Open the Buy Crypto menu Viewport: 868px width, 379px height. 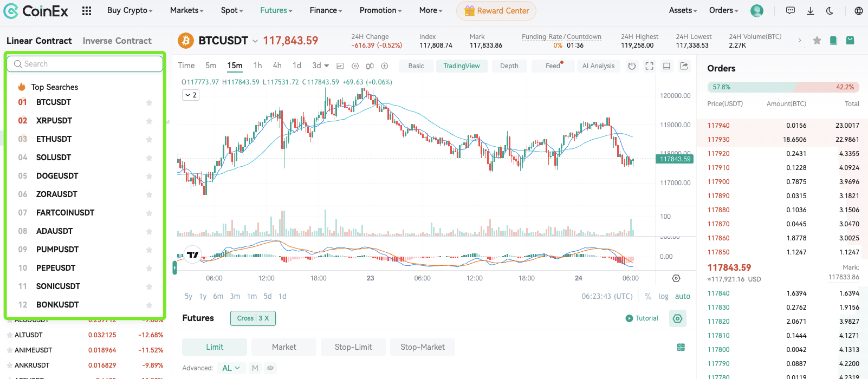click(130, 10)
